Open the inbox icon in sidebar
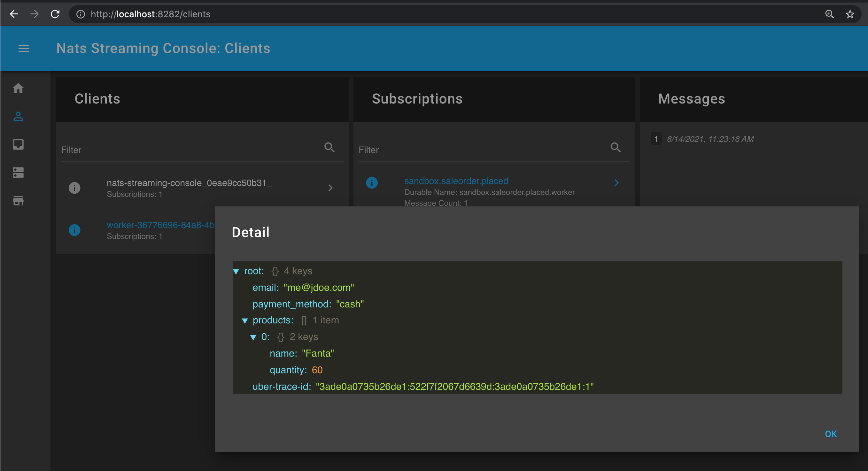This screenshot has width=868, height=471. pos(18,144)
